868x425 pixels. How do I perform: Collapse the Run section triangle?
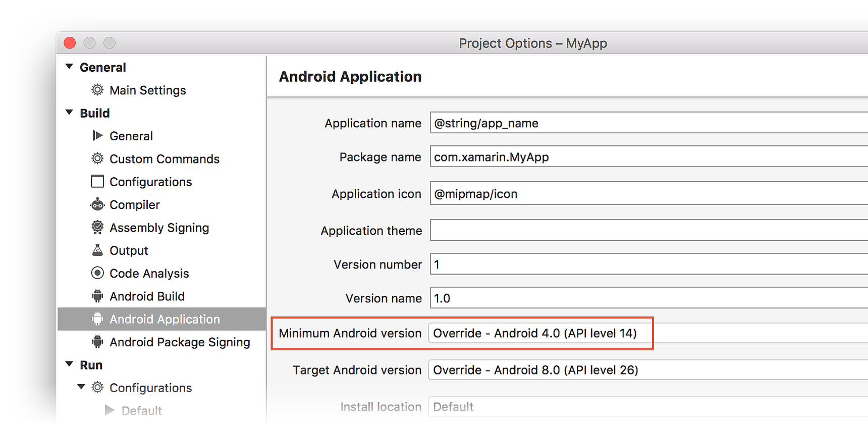coord(70,364)
